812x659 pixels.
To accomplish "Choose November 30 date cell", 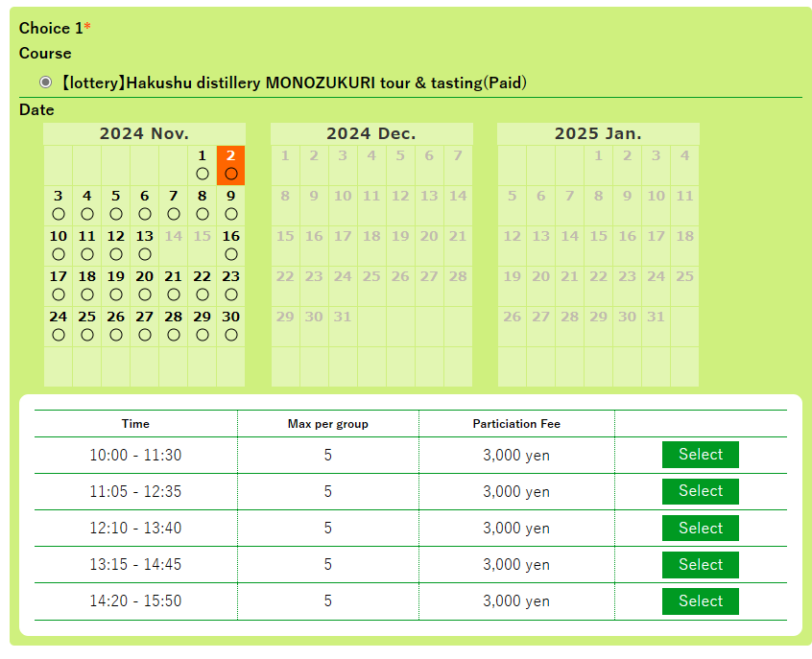I will coord(231,327).
